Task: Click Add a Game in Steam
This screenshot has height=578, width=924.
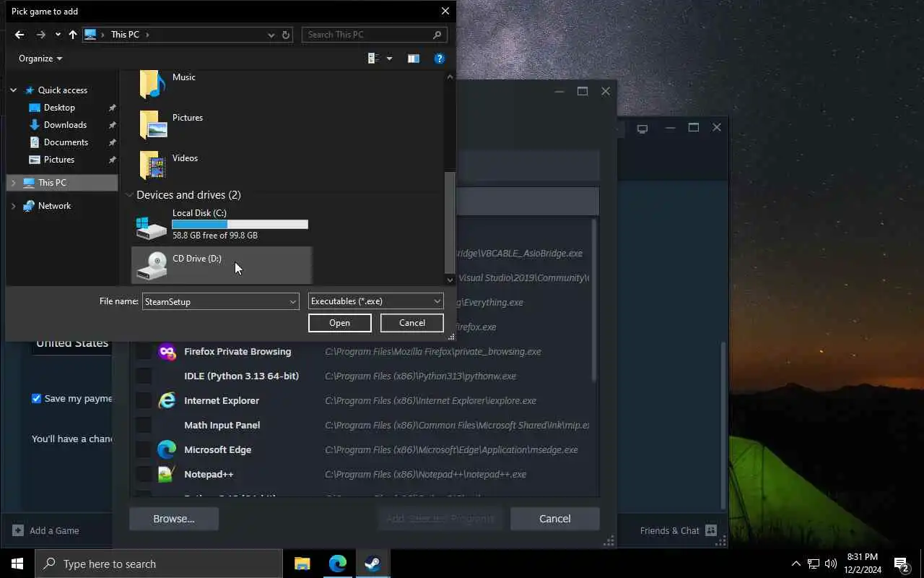Action: pyautogui.click(x=46, y=531)
